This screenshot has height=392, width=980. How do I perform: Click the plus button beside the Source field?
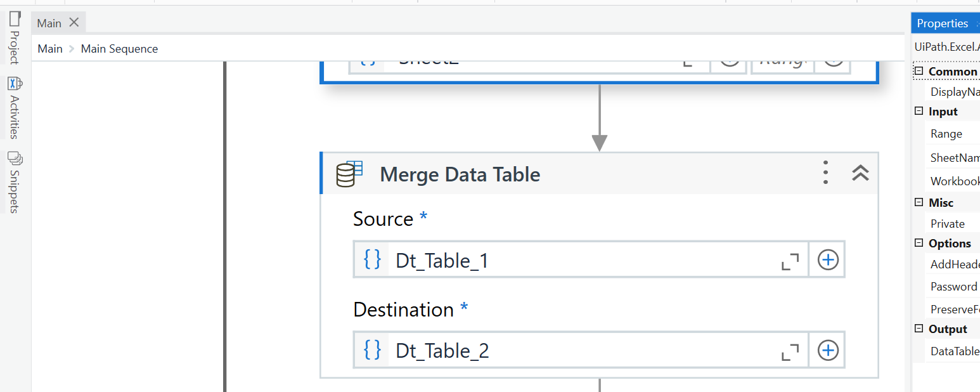click(828, 259)
